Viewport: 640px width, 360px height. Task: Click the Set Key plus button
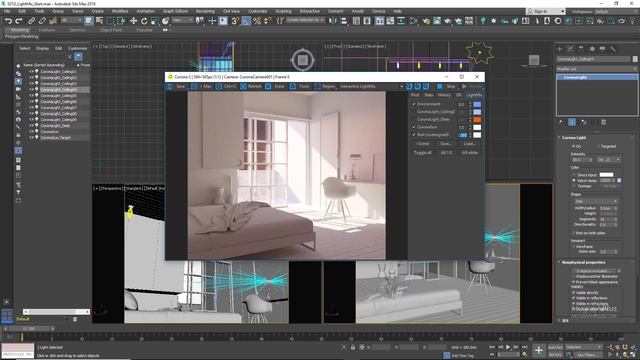coord(539,350)
